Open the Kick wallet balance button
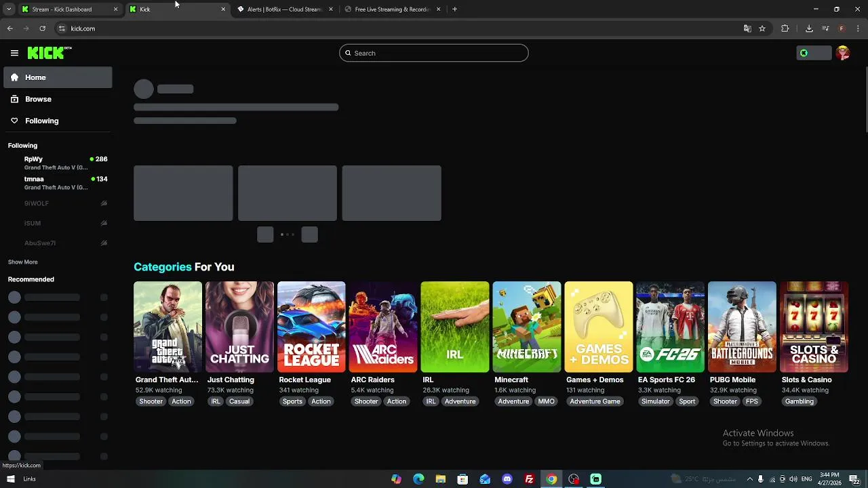The image size is (868, 488). 814,53
